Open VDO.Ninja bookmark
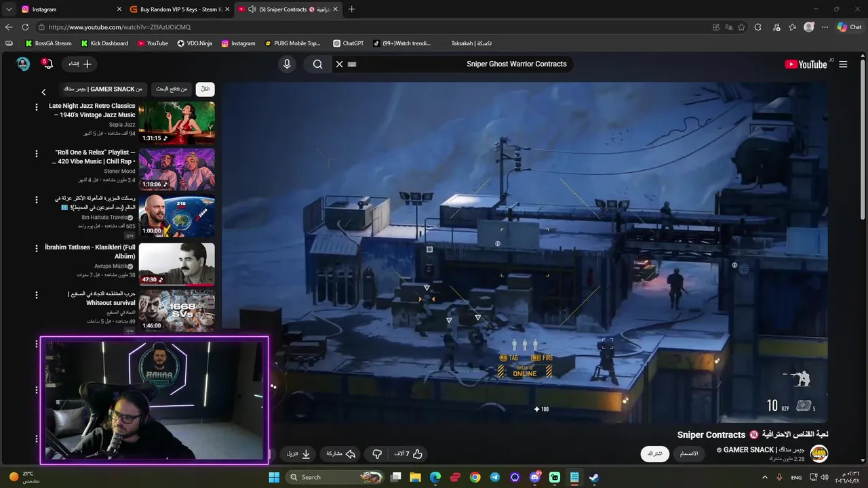 point(195,43)
